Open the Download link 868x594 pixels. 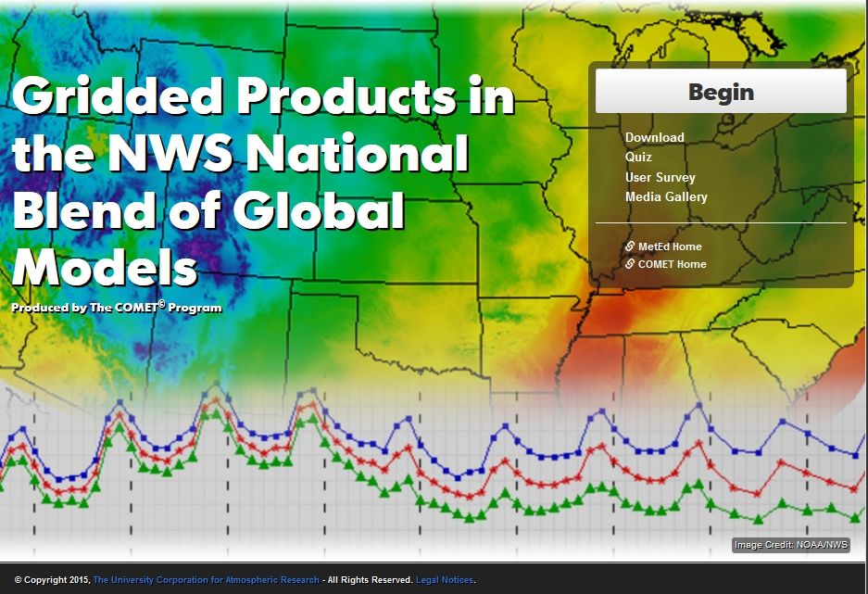[x=654, y=137]
